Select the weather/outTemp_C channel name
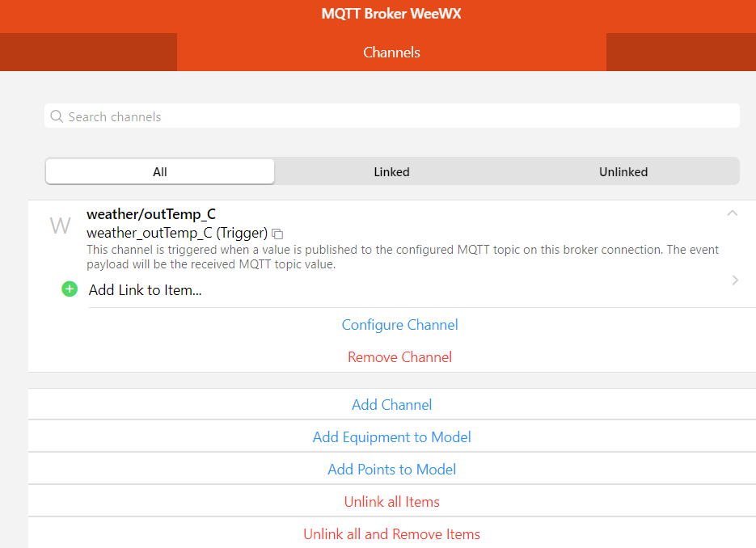756x548 pixels. tap(151, 215)
